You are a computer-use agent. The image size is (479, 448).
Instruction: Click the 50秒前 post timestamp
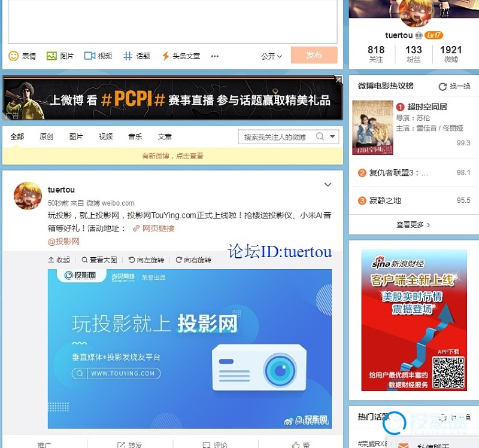point(58,203)
